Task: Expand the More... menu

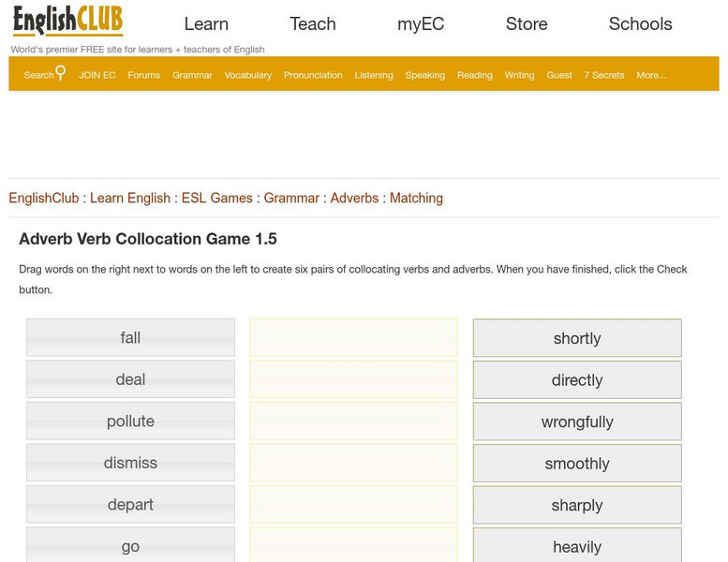Action: pos(651,75)
